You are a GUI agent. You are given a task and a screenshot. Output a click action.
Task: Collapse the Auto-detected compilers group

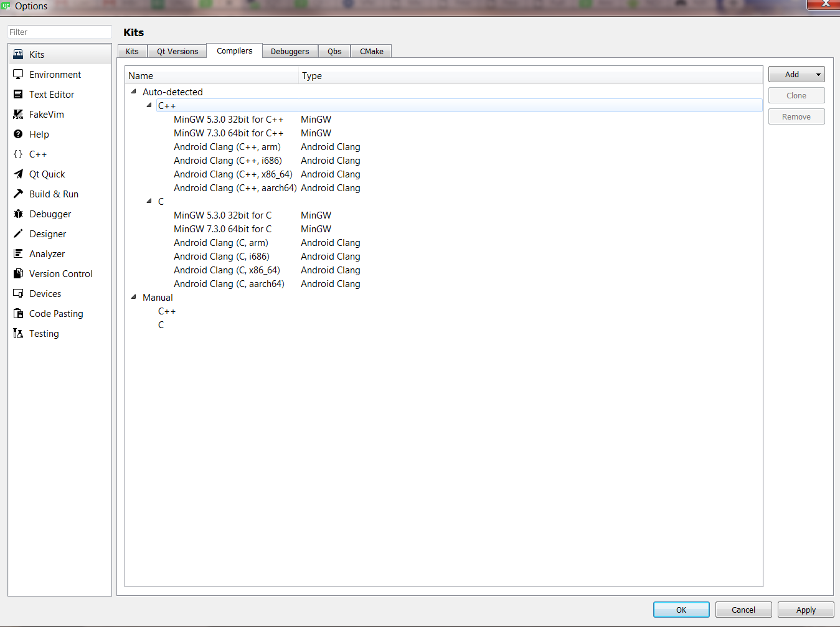point(133,92)
